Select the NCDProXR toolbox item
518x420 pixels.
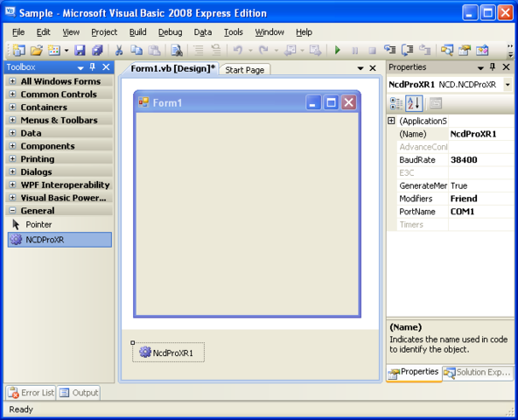59,240
